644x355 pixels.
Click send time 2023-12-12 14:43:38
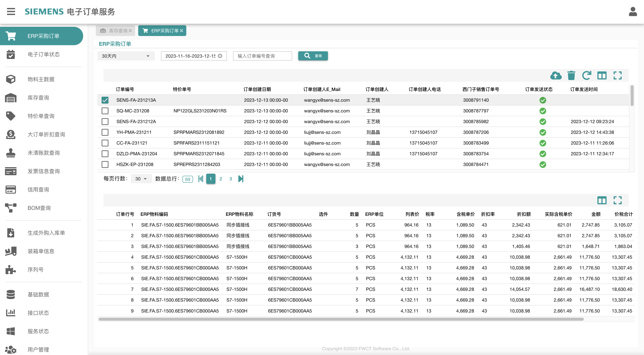[x=592, y=132]
